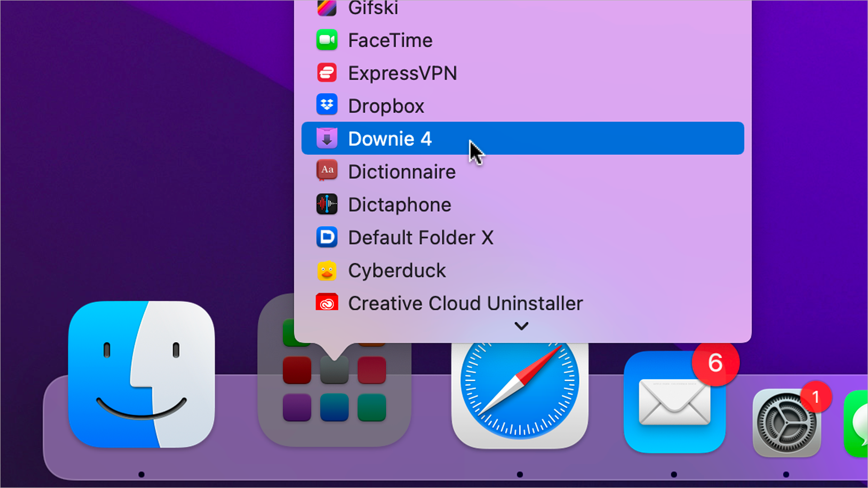Select the Default Folder X entry
Image resolution: width=868 pixels, height=488 pixels.
pyautogui.click(x=523, y=237)
